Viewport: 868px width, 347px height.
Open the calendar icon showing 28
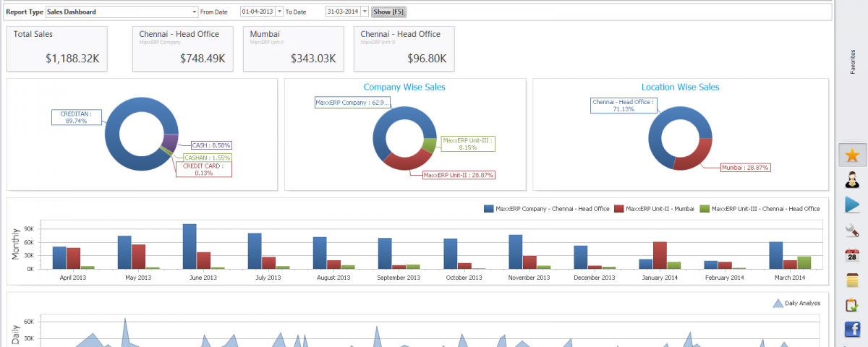(852, 255)
